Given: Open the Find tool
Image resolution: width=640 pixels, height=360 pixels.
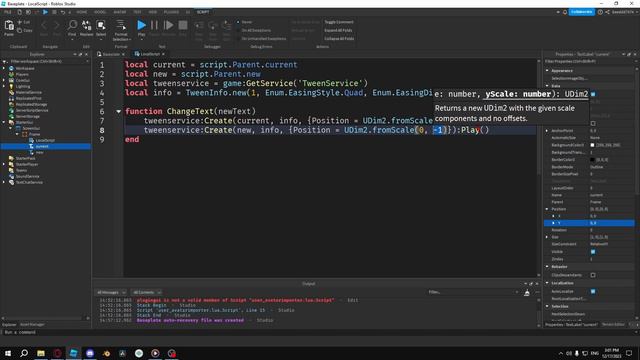Looking at the screenshot, I should click(72, 28).
